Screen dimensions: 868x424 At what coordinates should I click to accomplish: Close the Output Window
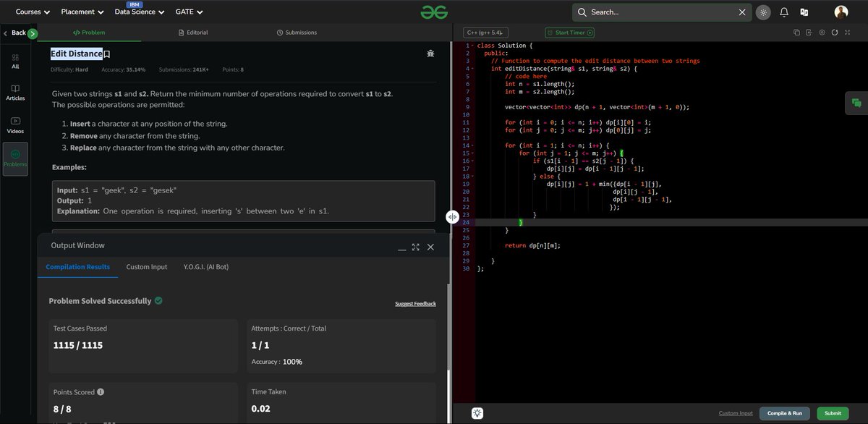[x=430, y=247]
